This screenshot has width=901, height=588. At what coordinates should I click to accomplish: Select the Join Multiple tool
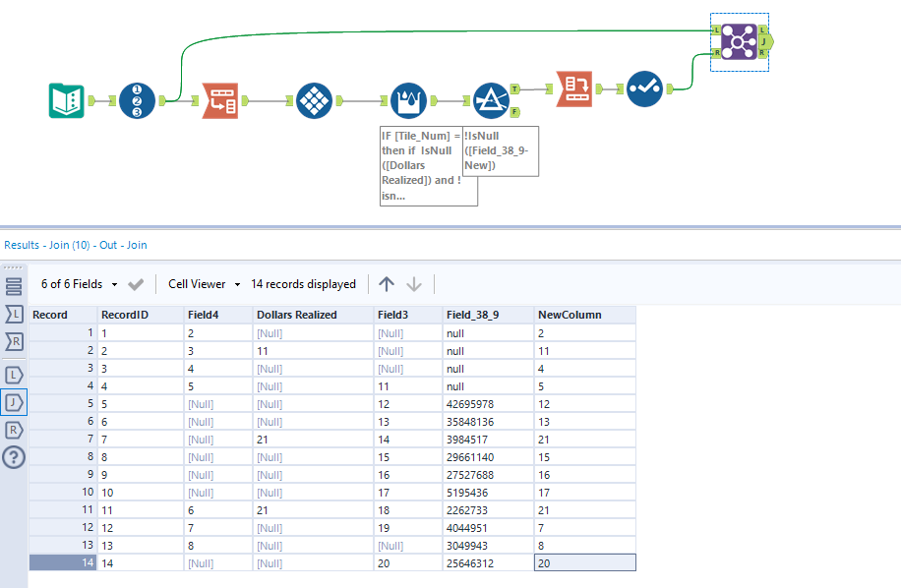coord(740,40)
